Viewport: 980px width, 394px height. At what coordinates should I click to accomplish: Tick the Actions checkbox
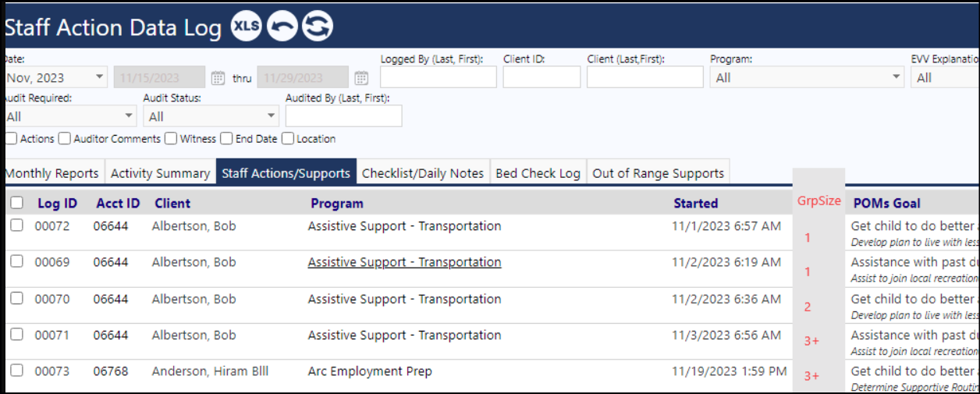tap(11, 139)
